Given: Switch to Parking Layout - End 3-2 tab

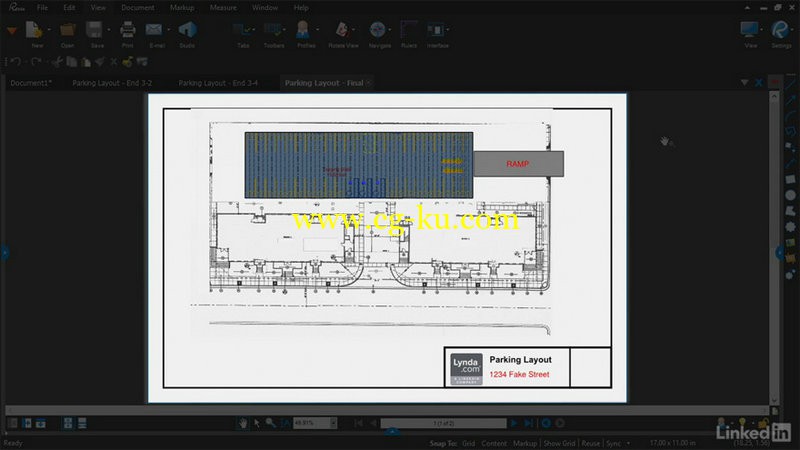Looking at the screenshot, I should pyautogui.click(x=112, y=83).
